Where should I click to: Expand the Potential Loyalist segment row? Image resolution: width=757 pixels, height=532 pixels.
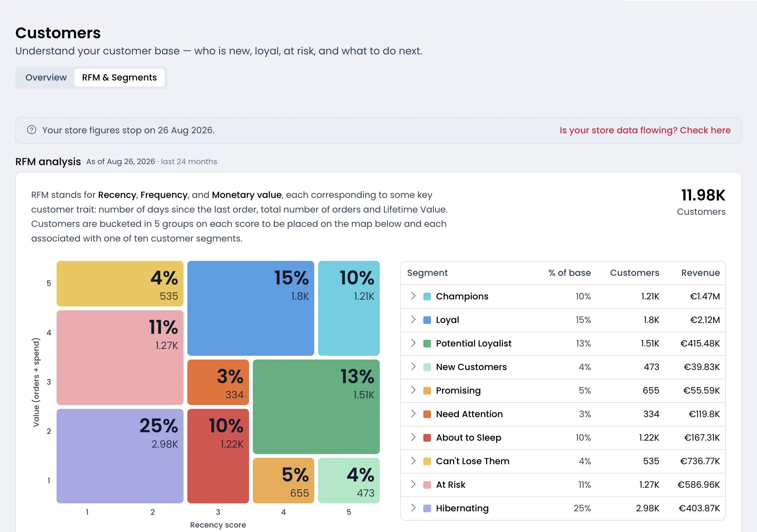tap(413, 343)
